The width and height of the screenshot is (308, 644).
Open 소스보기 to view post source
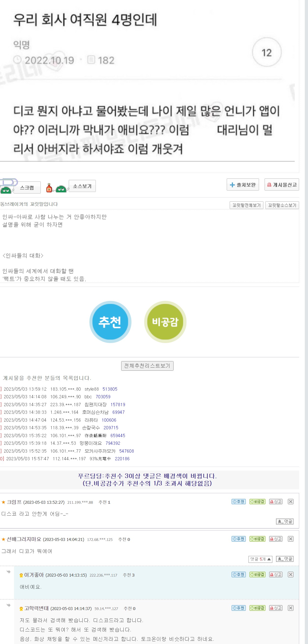point(82,186)
